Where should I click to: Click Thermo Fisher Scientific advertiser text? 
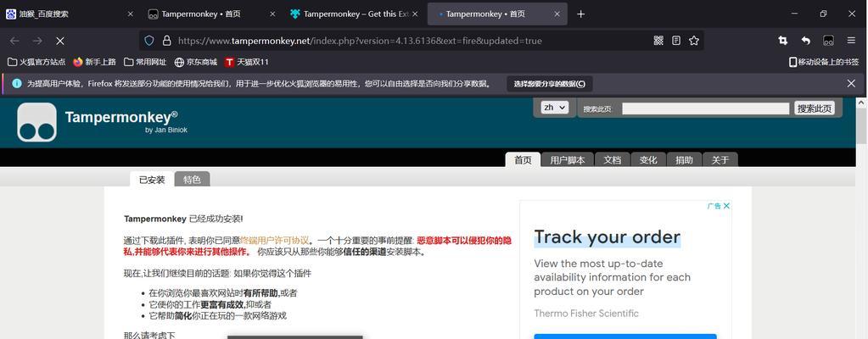click(x=586, y=314)
